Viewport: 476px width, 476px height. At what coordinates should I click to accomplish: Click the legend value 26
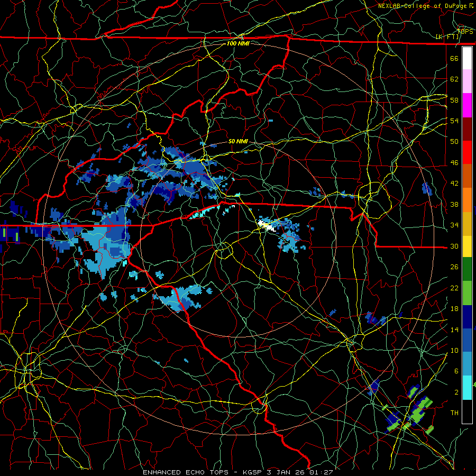point(454,267)
